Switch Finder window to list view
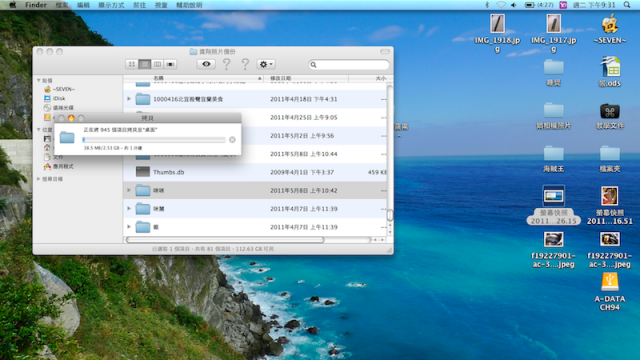640x360 pixels. coord(144,64)
